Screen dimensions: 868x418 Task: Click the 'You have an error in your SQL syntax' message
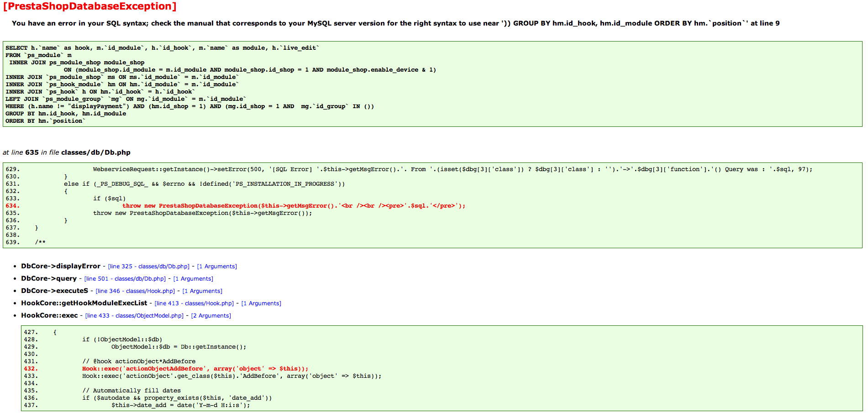(396, 23)
